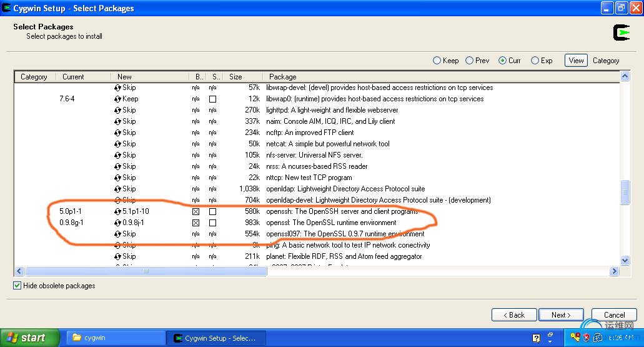Proceed with the Next button

(x=561, y=315)
